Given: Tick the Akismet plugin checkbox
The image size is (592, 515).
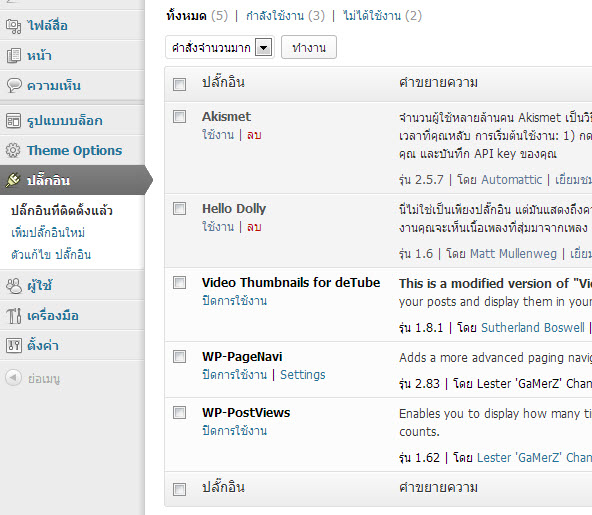Looking at the screenshot, I should click(x=179, y=117).
